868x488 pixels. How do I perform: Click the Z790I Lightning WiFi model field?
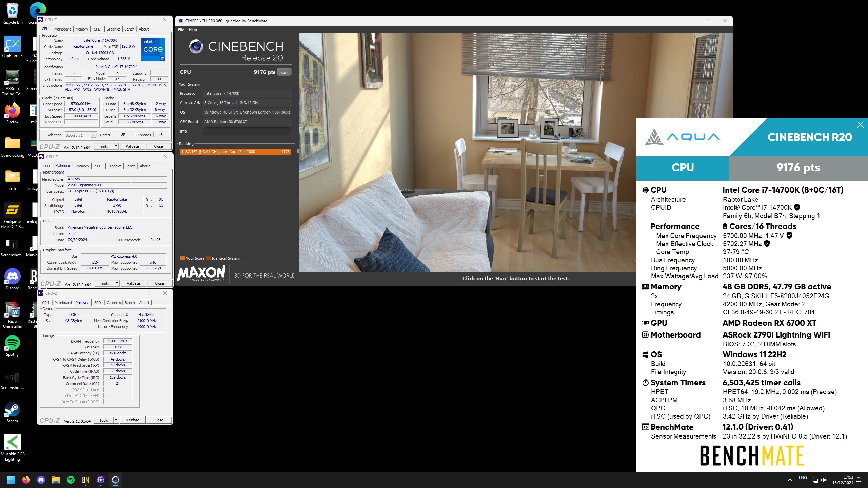point(99,185)
